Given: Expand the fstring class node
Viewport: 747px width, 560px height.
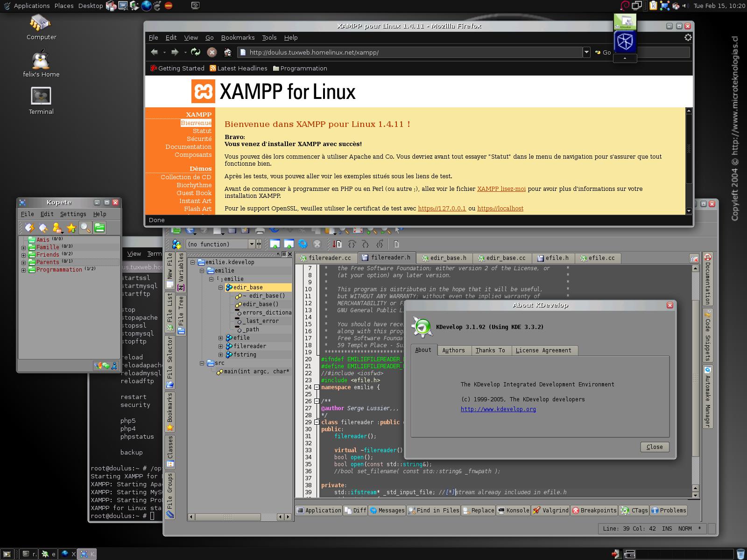Looking at the screenshot, I should click(220, 355).
